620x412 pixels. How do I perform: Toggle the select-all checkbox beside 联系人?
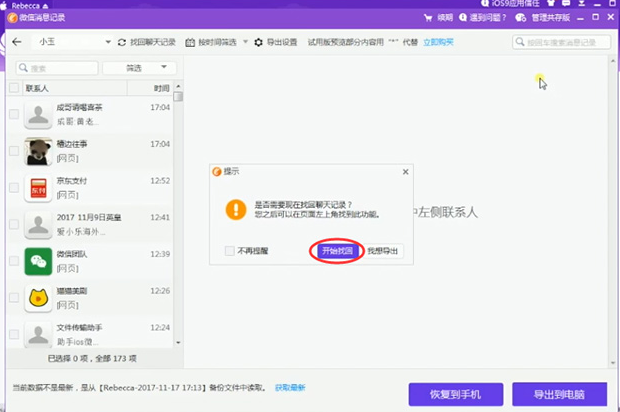click(14, 88)
